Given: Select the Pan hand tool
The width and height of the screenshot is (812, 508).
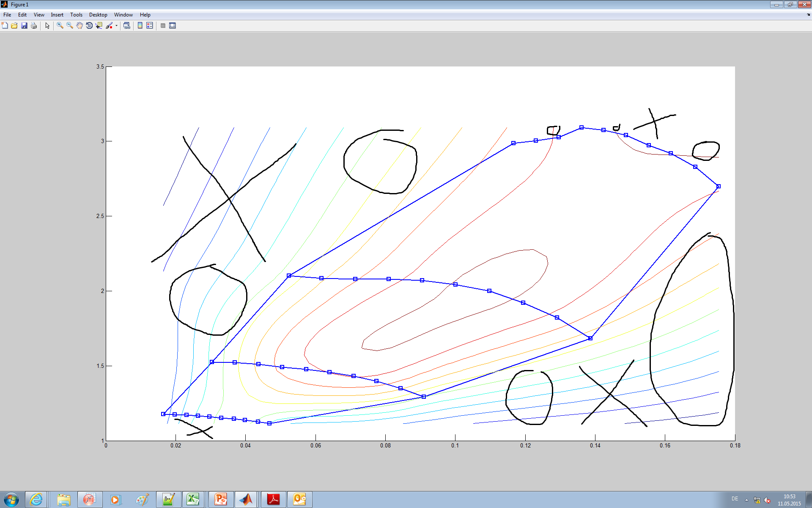Looking at the screenshot, I should [x=80, y=26].
